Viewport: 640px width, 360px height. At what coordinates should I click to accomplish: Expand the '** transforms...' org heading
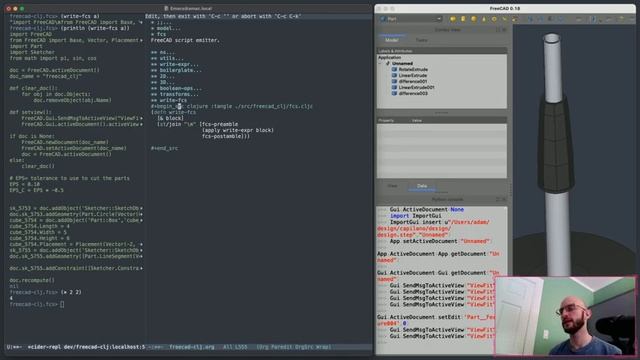click(x=175, y=94)
